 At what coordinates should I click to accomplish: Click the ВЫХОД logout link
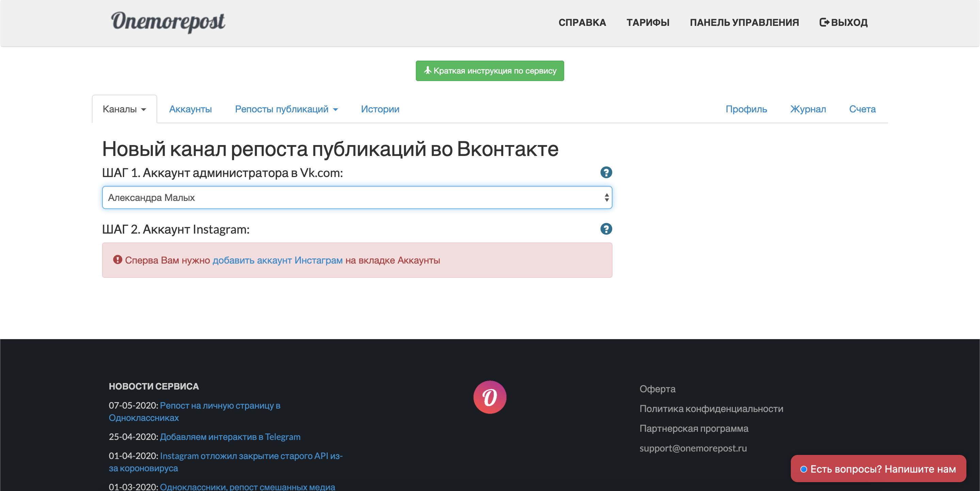click(x=844, y=22)
